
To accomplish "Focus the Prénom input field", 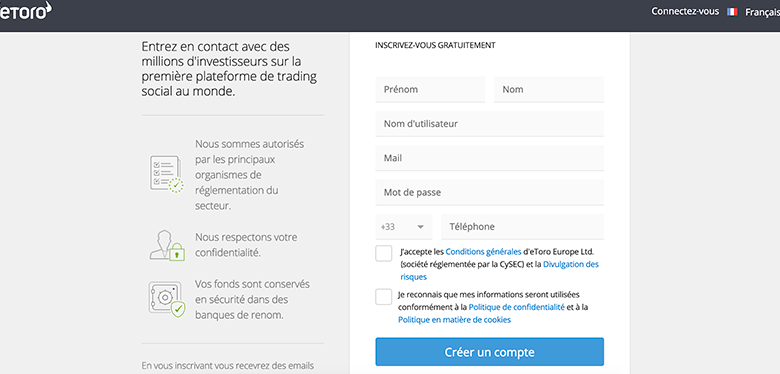I will [430, 90].
